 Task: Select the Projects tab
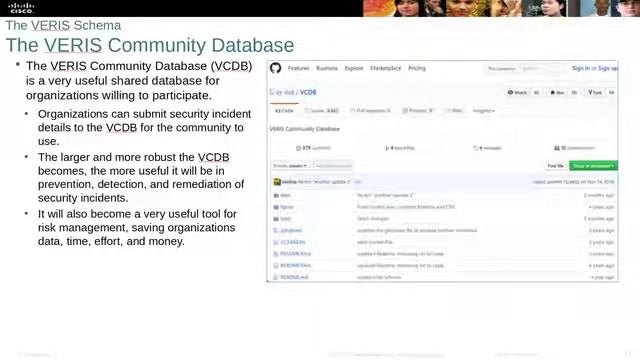tap(418, 111)
